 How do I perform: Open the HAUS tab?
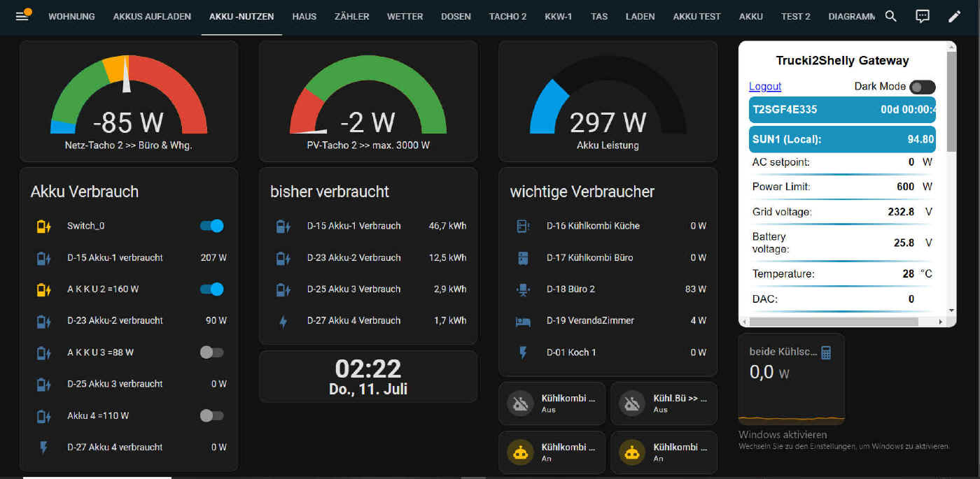coord(304,16)
